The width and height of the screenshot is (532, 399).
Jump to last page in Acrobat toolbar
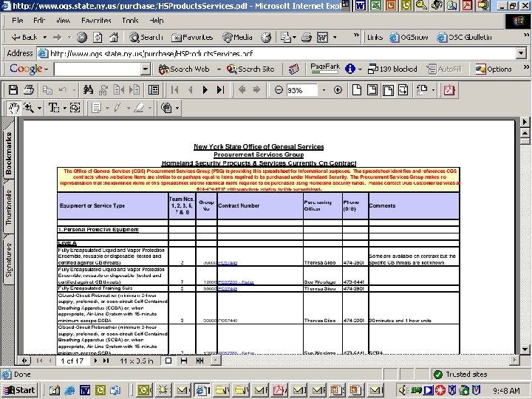220,90
